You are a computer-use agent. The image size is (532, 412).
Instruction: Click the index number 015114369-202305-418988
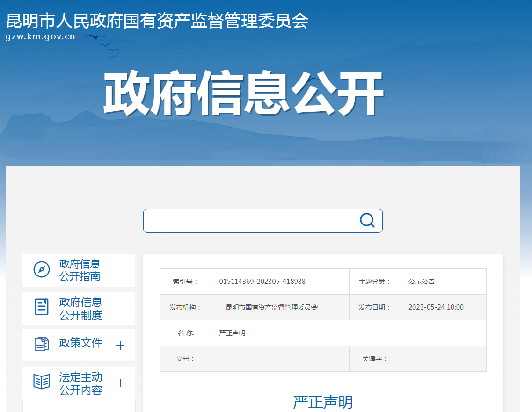[262, 282]
